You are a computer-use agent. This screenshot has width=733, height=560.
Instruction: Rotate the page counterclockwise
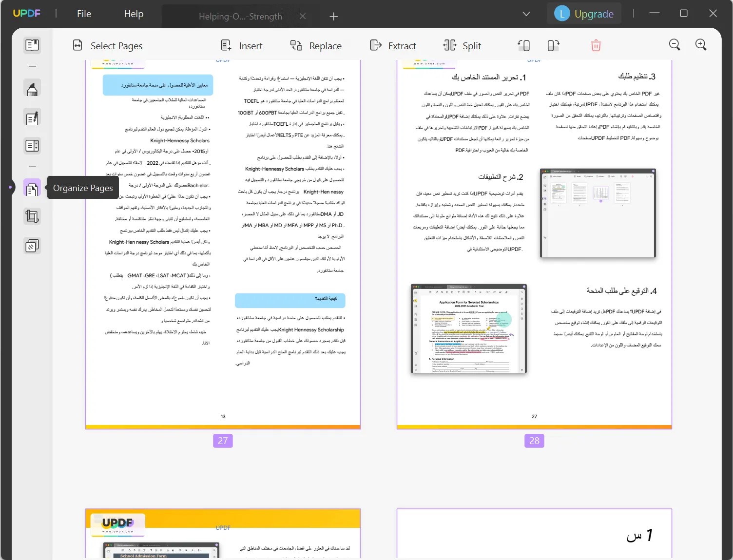click(524, 45)
